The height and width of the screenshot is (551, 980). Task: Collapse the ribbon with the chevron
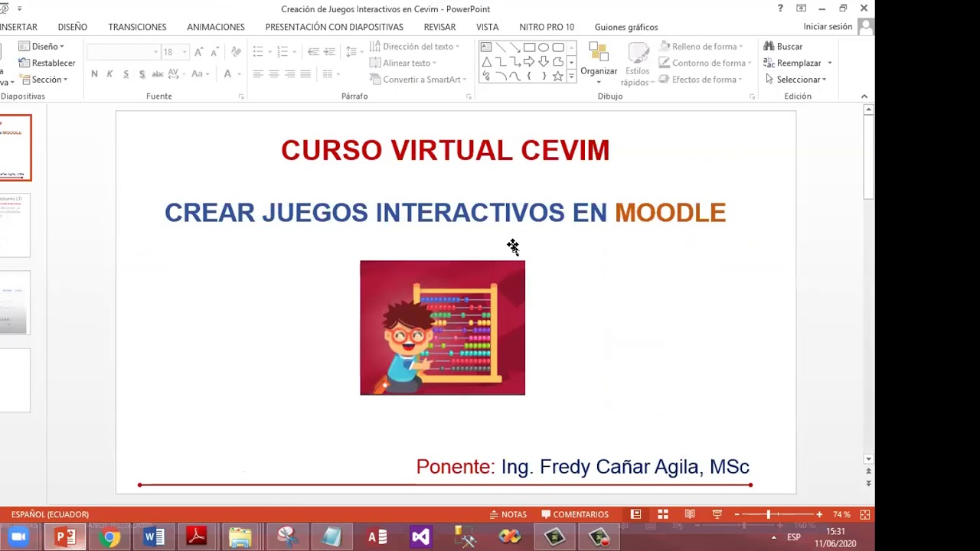864,96
